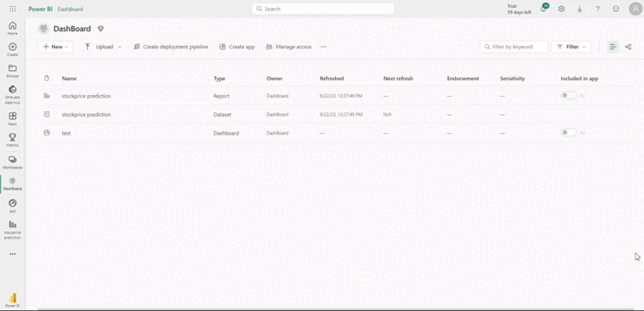644x311 pixels.
Task: Sort by the Owner column header
Action: point(275,79)
